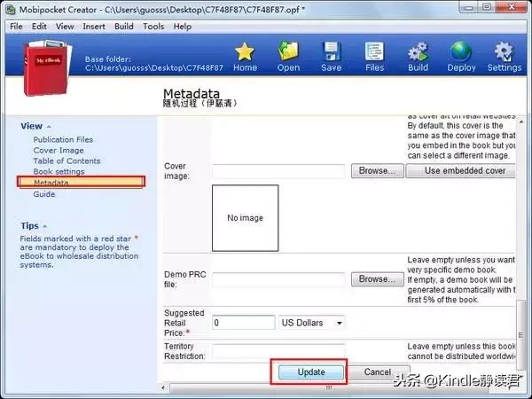Open a project with the Open folder icon

(x=288, y=52)
